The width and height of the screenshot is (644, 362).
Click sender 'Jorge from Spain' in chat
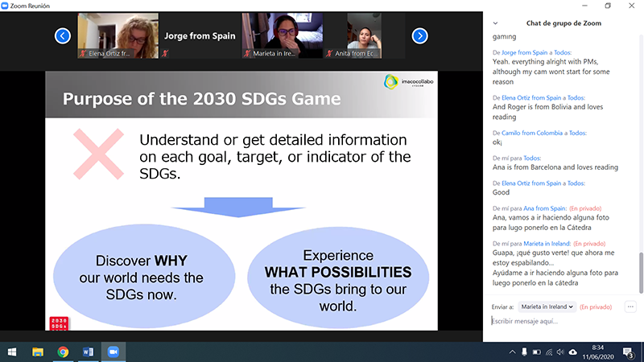(525, 52)
